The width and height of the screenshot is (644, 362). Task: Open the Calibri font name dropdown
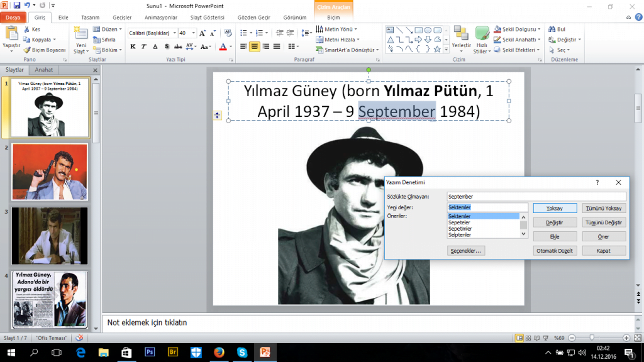(174, 33)
